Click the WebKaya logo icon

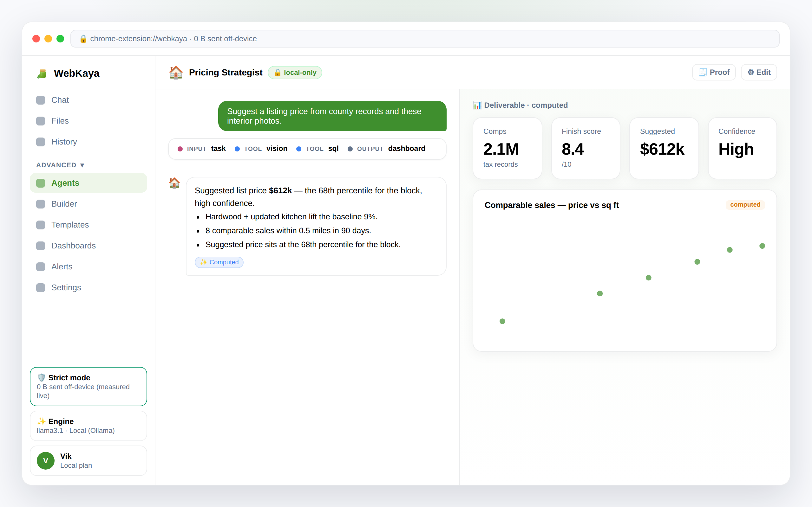pos(42,74)
